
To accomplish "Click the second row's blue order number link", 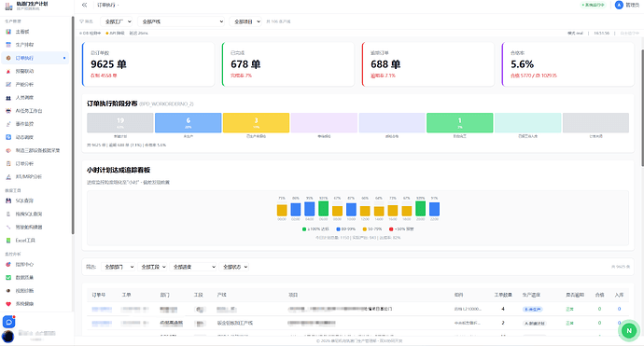I will point(102,323).
